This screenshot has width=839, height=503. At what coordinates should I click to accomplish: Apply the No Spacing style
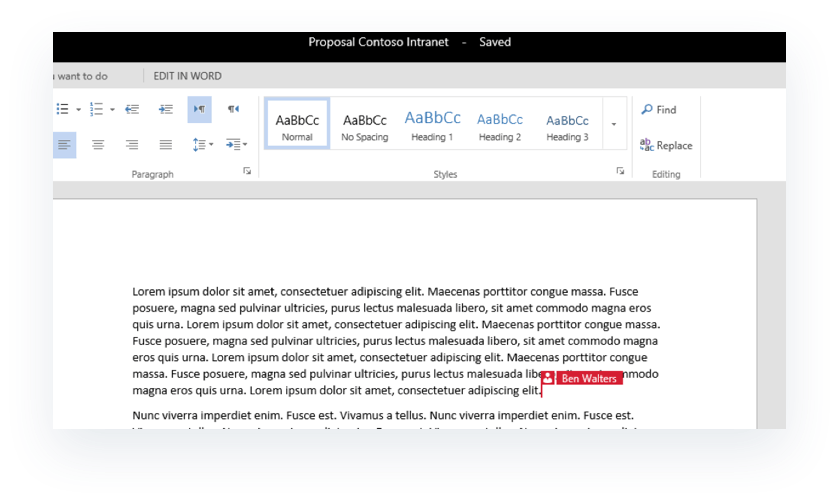364,124
